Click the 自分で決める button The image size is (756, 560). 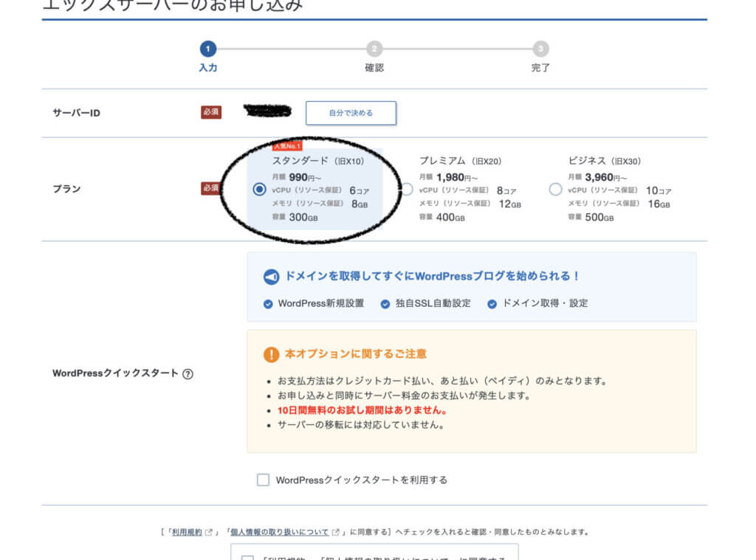click(x=351, y=113)
